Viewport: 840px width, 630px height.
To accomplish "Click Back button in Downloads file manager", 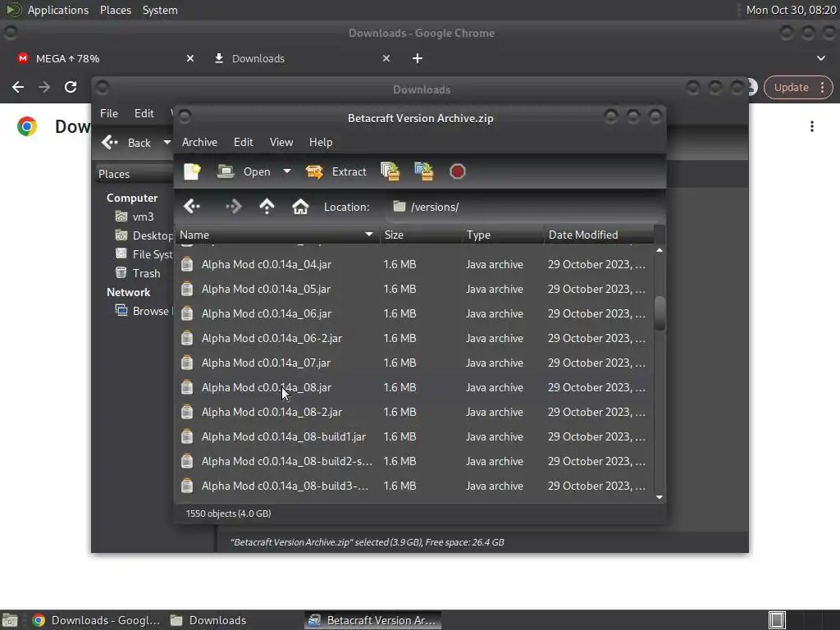I will 126,143.
